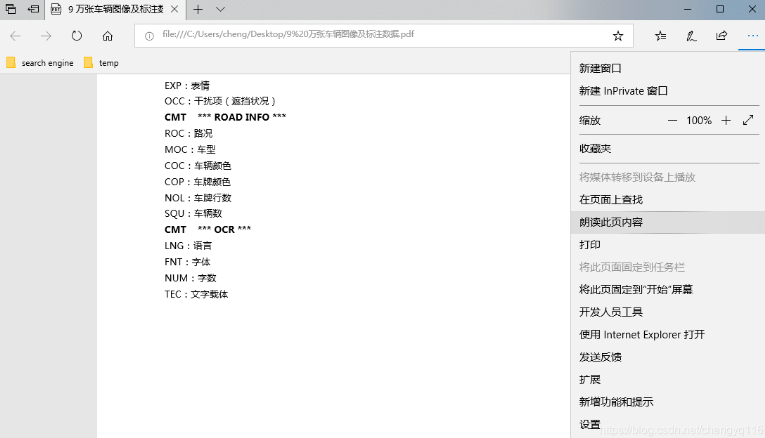
Task: Click the 'SQU：车辆数' line
Action: pyautogui.click(x=193, y=214)
